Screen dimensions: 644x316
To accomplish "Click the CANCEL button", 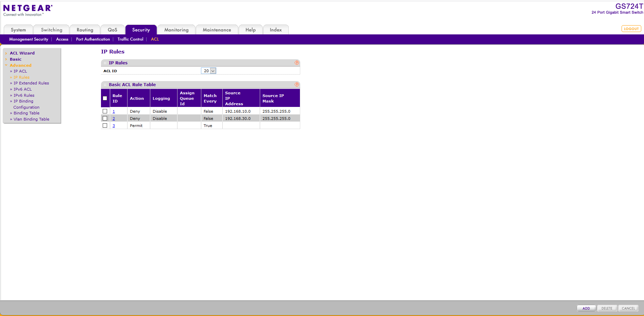I will [x=628, y=308].
